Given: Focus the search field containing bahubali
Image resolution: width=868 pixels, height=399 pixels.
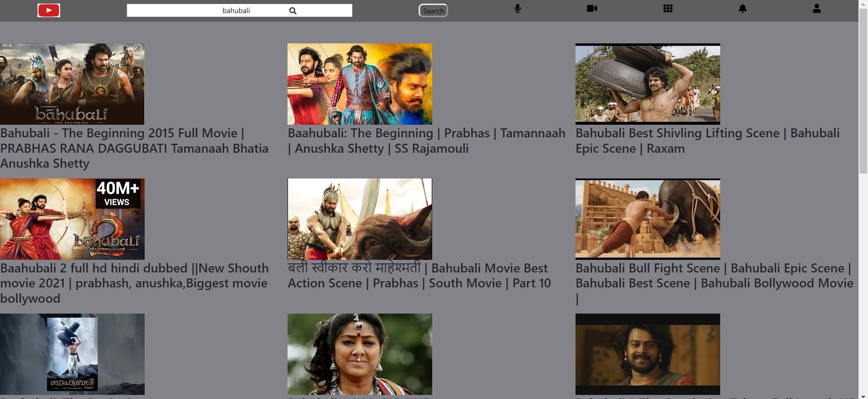Looking at the screenshot, I should click(x=239, y=10).
